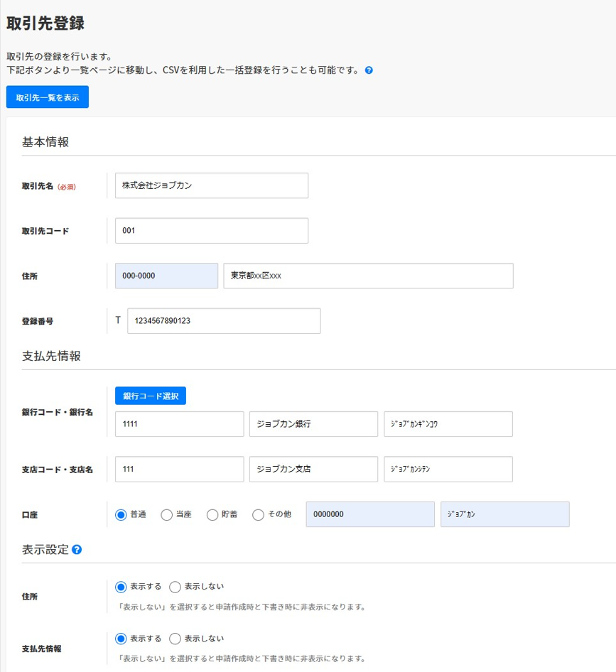The height and width of the screenshot is (672, 616).
Task: Edit the ジョブカン支店 branch name field
Action: [313, 469]
